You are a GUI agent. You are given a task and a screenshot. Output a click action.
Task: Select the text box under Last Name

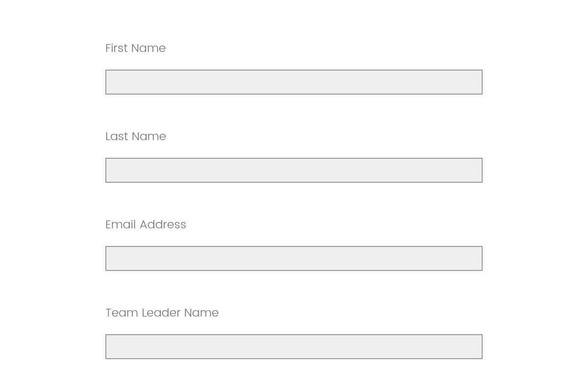tap(294, 170)
